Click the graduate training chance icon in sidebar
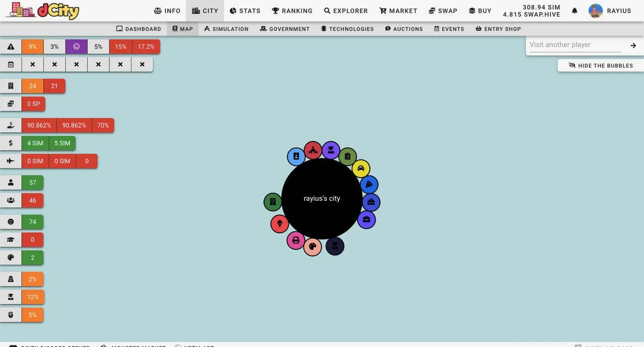The height and width of the screenshot is (347, 644). (11, 297)
